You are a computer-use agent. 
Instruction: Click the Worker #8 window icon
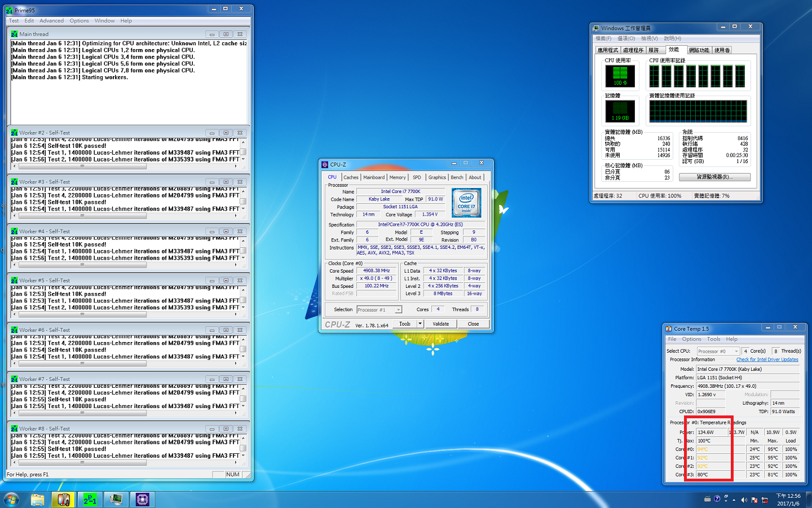pos(15,428)
